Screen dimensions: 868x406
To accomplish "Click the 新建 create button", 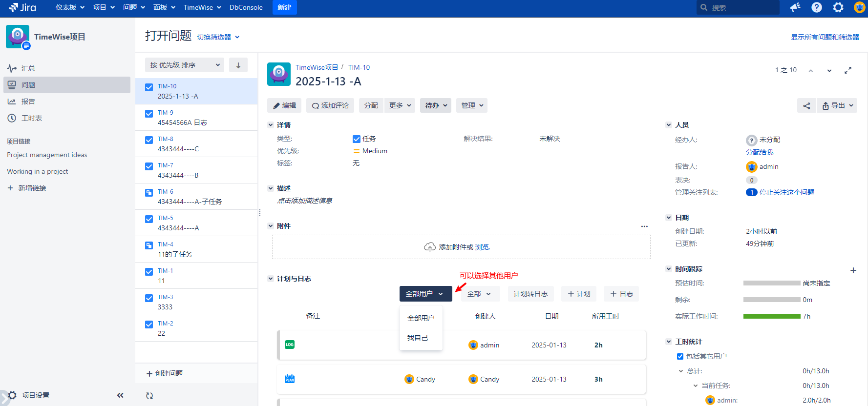I will click(x=284, y=7).
